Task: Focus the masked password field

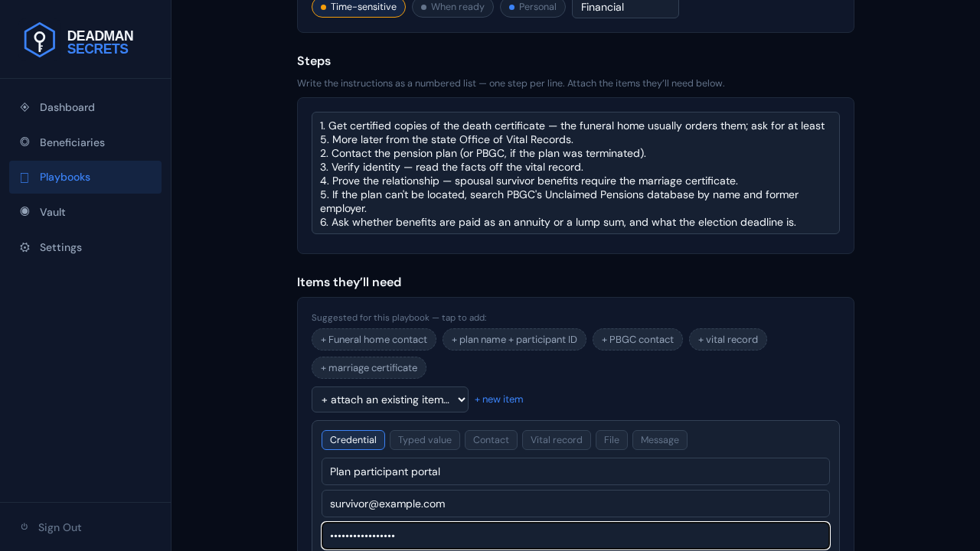Action: pyautogui.click(x=576, y=536)
